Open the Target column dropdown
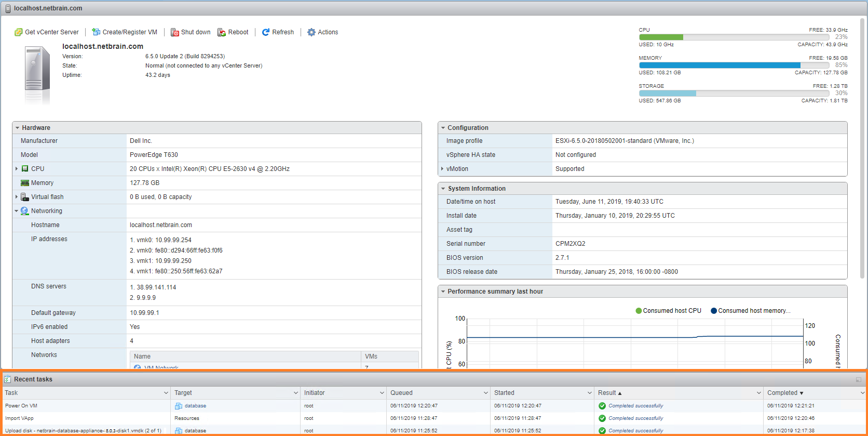The image size is (868, 436). click(296, 393)
